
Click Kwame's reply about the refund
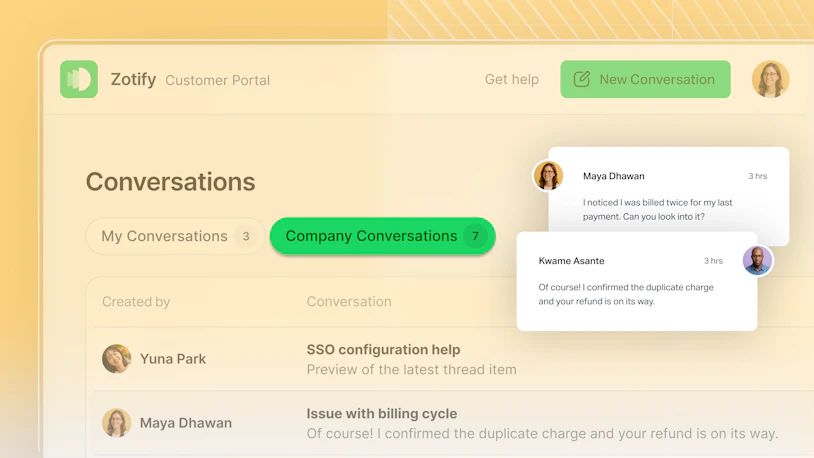point(626,294)
